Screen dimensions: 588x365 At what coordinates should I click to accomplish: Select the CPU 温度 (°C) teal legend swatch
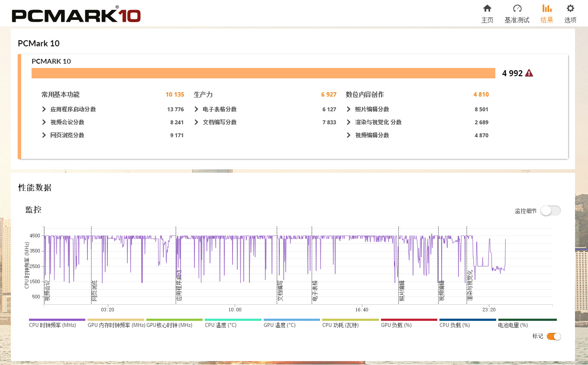click(x=233, y=320)
